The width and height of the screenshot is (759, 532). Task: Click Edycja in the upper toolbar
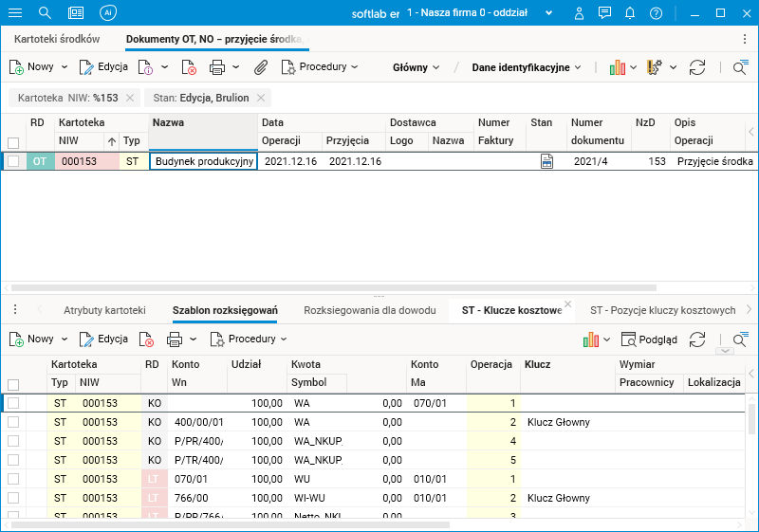(x=103, y=67)
